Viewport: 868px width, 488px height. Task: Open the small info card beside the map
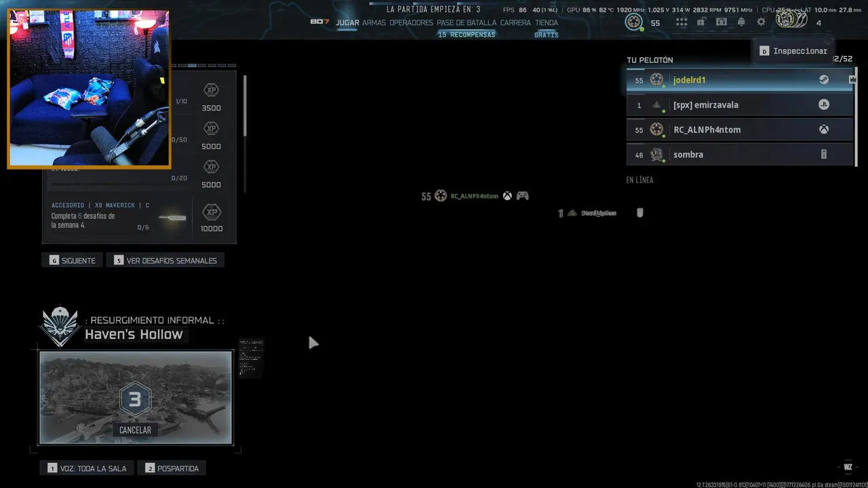click(x=251, y=358)
